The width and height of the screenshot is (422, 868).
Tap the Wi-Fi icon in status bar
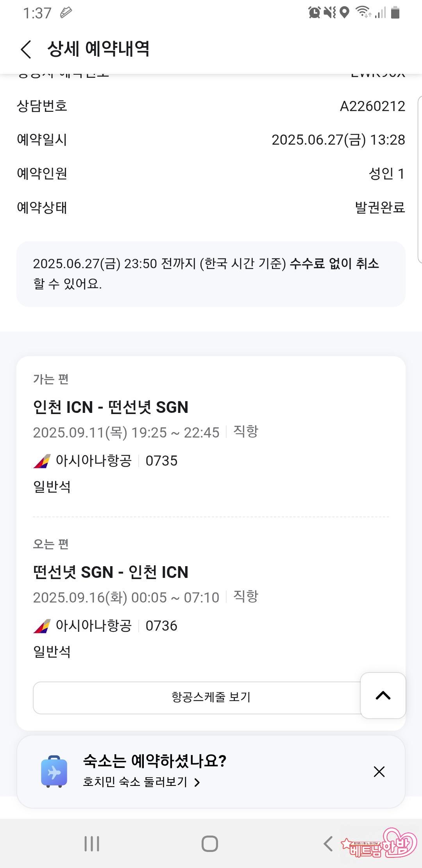[x=363, y=12]
